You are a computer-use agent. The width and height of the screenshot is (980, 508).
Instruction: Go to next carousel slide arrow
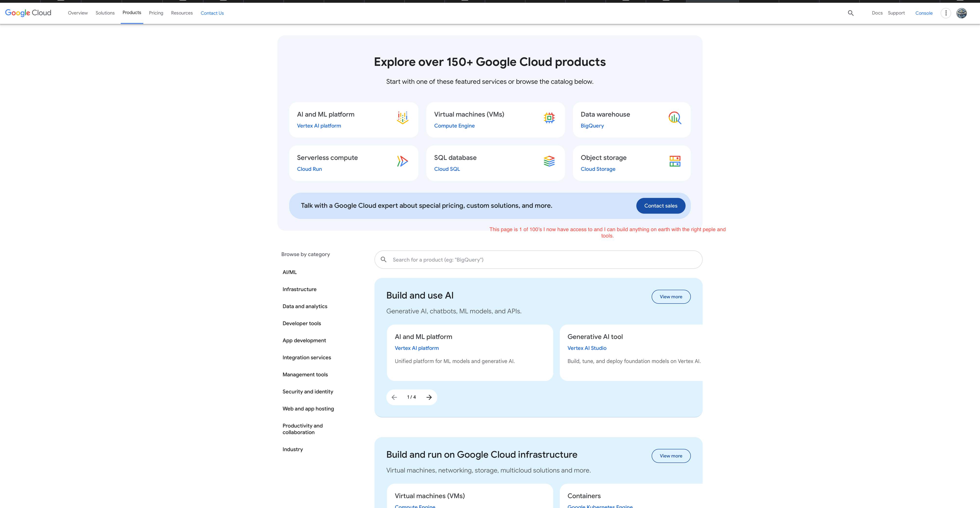point(429,397)
